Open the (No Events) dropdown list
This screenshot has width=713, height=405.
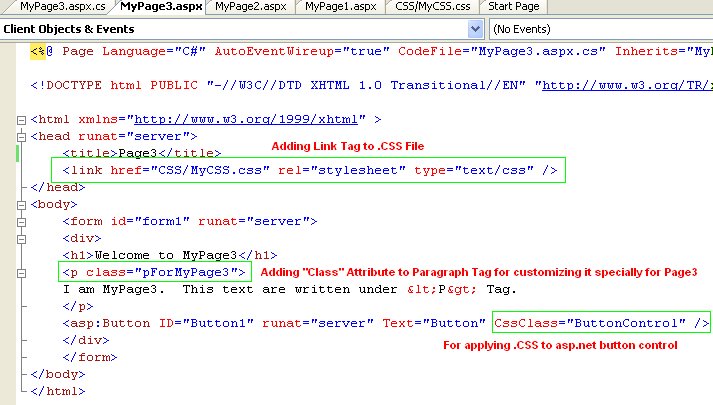coord(601,29)
